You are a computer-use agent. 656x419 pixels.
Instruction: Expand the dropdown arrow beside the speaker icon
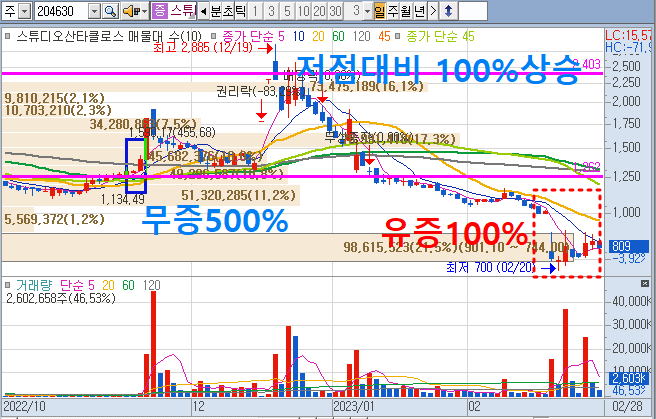pyautogui.click(x=144, y=11)
